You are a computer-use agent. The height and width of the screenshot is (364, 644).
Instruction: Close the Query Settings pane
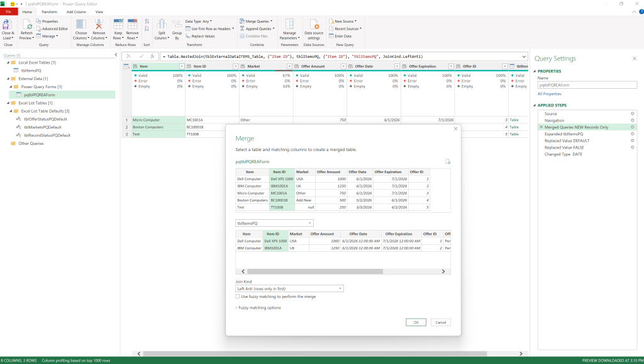pyautogui.click(x=635, y=59)
